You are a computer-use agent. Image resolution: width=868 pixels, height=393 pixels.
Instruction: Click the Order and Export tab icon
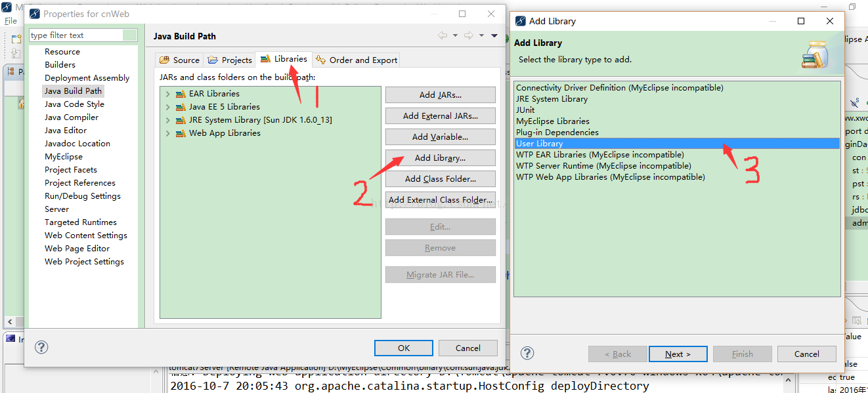(x=320, y=60)
